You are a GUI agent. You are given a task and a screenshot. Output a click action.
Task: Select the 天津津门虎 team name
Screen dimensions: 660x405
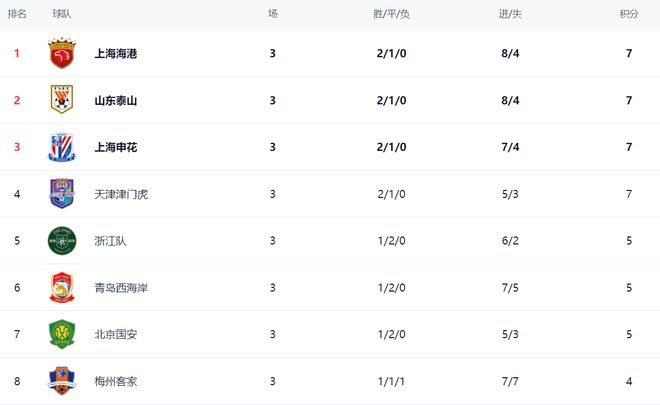(121, 194)
